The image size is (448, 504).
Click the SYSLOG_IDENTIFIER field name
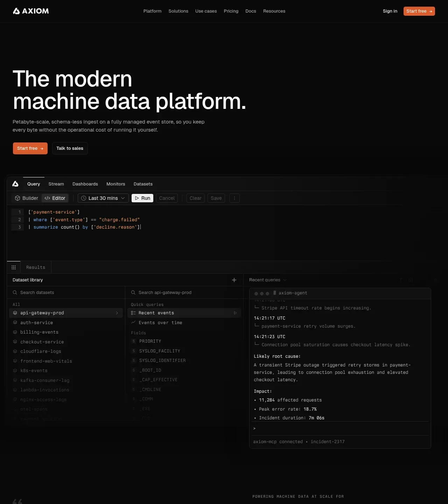pos(162,360)
